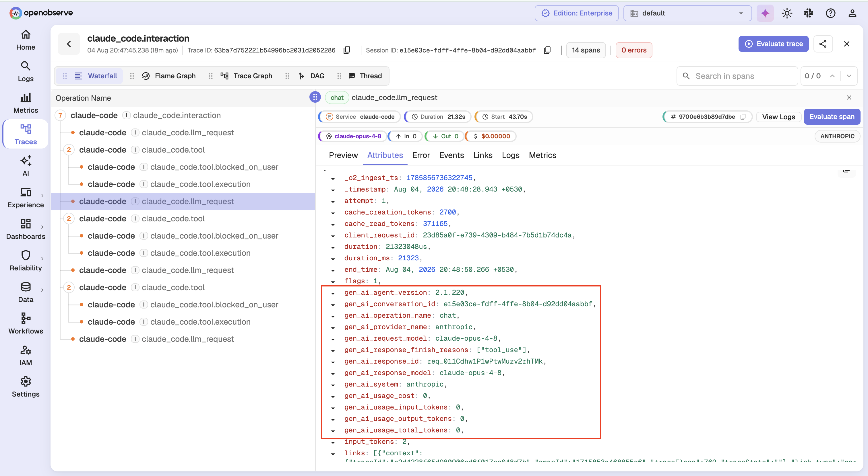Open the span Logs tab

(x=510, y=155)
